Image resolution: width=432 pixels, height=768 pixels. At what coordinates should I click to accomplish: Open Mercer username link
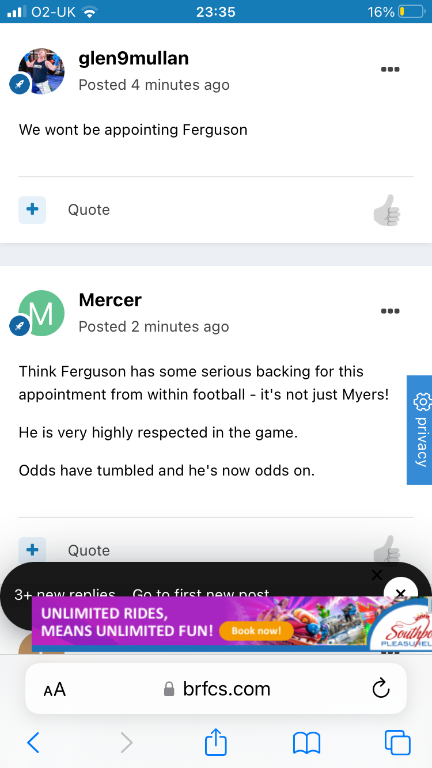110,300
